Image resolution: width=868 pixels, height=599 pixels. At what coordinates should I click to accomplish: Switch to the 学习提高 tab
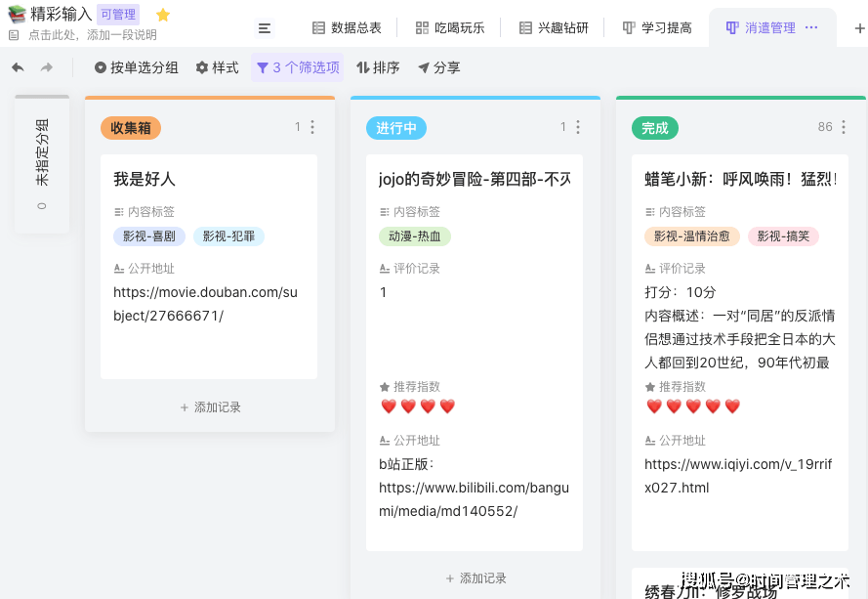(x=657, y=28)
